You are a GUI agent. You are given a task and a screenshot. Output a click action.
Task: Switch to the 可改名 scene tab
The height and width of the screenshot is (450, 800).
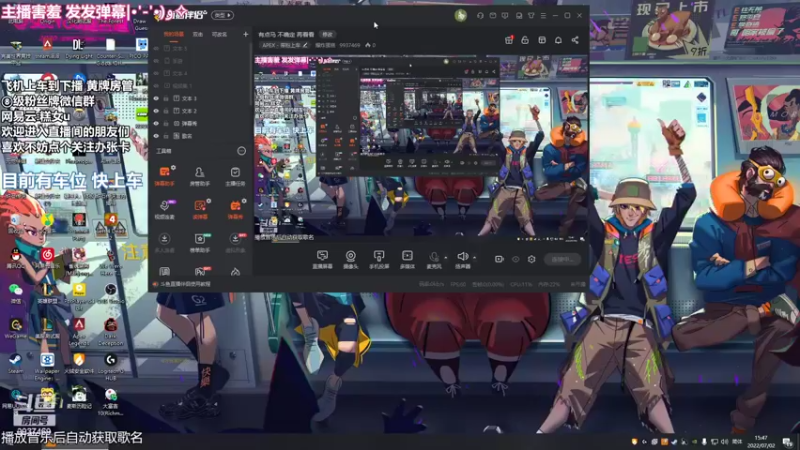[219, 34]
